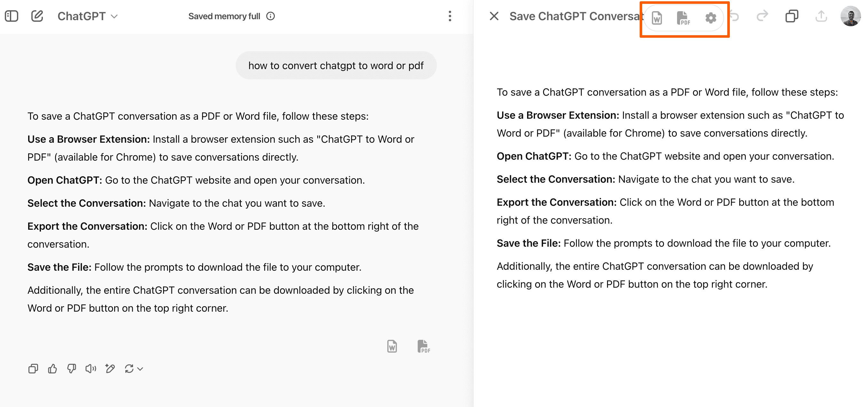
Task: Close the canvas panel
Action: click(494, 16)
